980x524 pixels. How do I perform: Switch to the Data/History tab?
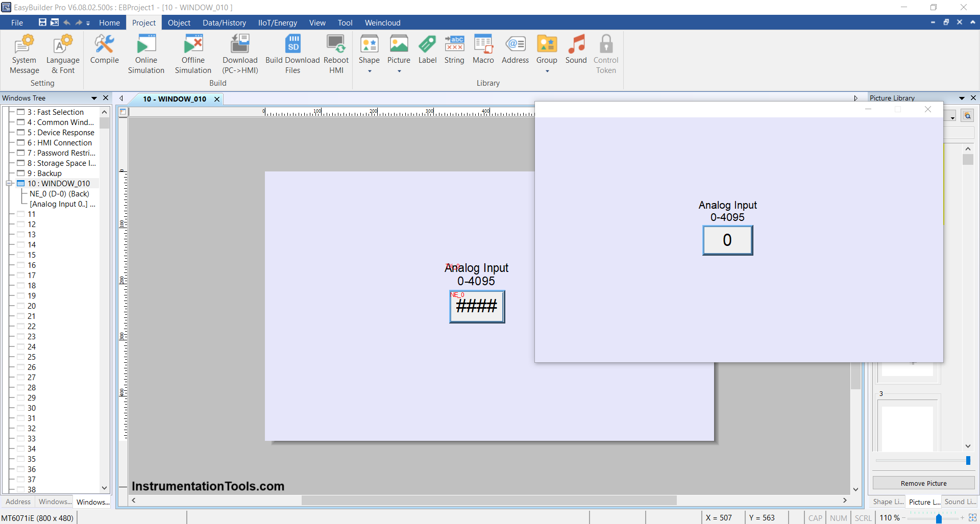[224, 23]
